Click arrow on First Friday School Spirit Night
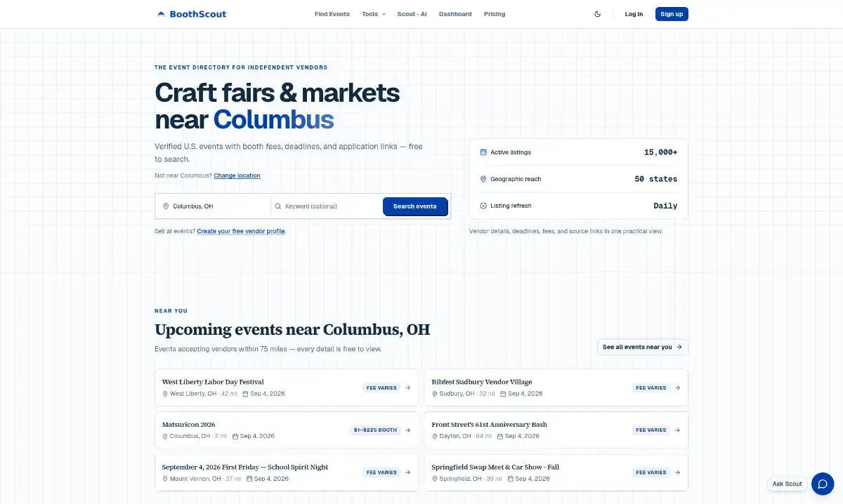 tap(408, 472)
